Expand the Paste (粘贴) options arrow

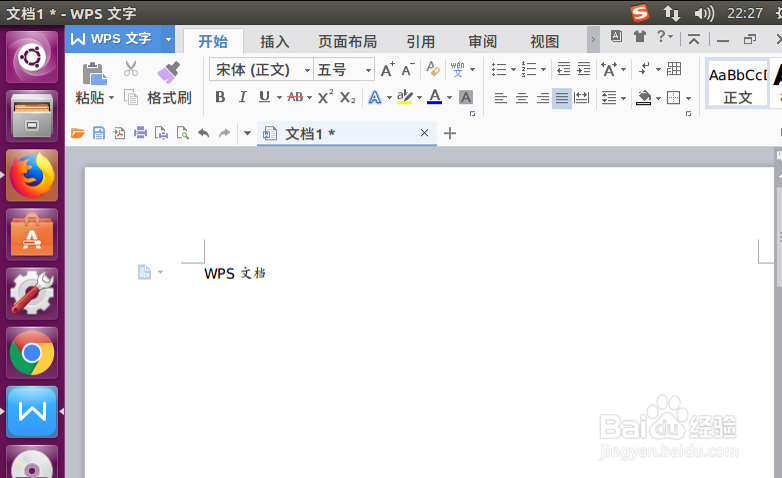111,98
